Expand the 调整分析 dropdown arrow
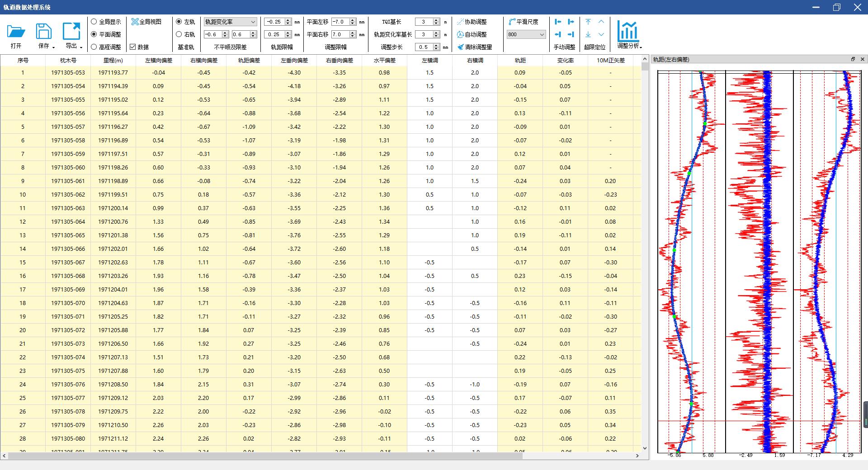 pyautogui.click(x=641, y=47)
